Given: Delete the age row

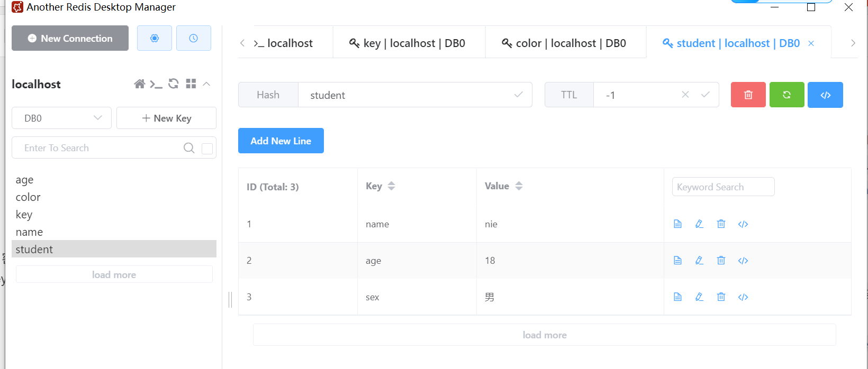Looking at the screenshot, I should click(721, 260).
